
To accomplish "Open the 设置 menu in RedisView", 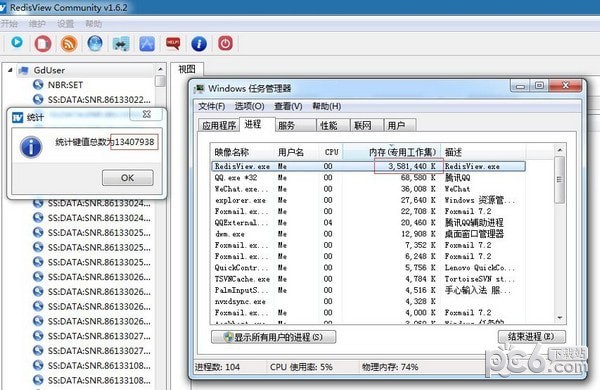I will point(65,24).
